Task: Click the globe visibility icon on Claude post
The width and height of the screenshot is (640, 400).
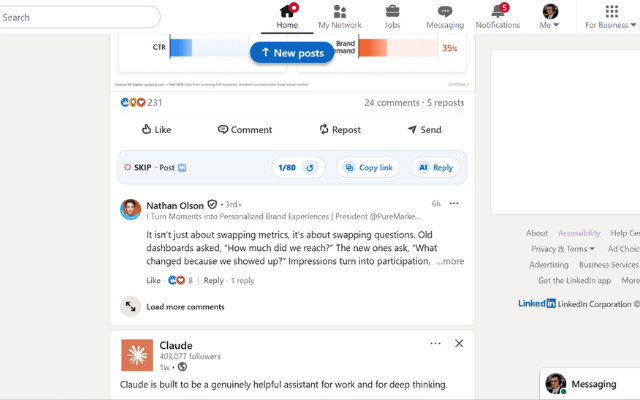Action: [182, 367]
